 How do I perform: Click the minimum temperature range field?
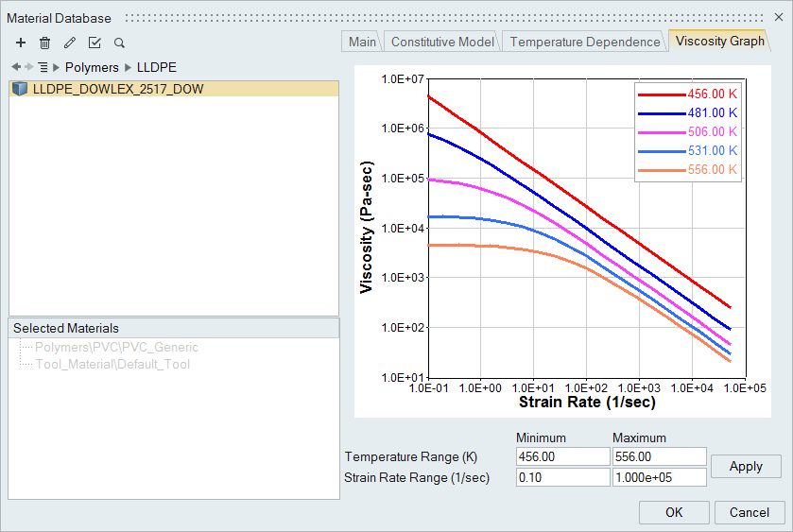(563, 457)
